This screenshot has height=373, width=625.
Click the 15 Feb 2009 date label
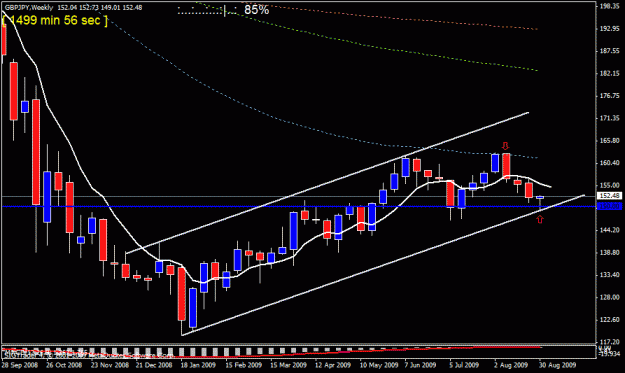[x=243, y=365]
